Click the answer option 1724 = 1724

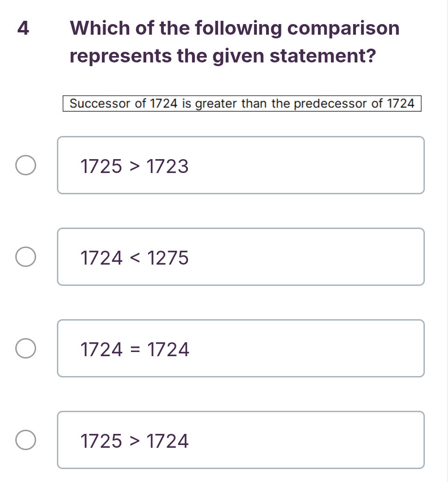pyautogui.click(x=241, y=348)
